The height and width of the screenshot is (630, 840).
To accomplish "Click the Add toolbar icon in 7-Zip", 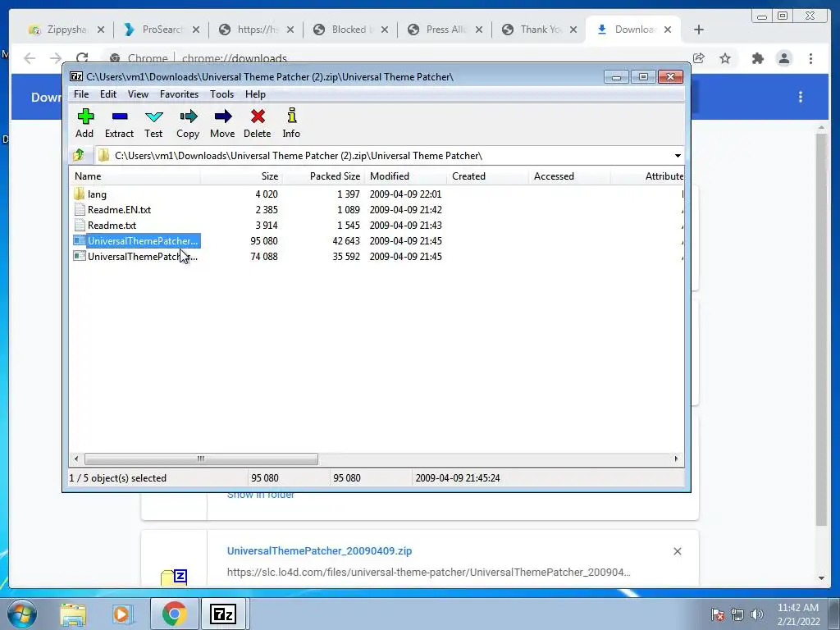I will (x=84, y=123).
